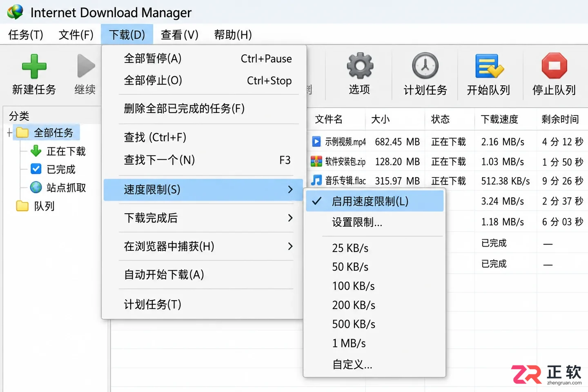Click the 682.45 MB size cell
Screen dimensions: 588x392
(x=397, y=142)
